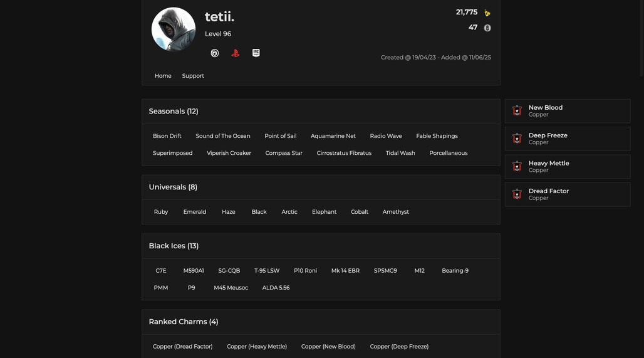Click the Seasonals (12) section header
This screenshot has width=644, height=358.
174,112
